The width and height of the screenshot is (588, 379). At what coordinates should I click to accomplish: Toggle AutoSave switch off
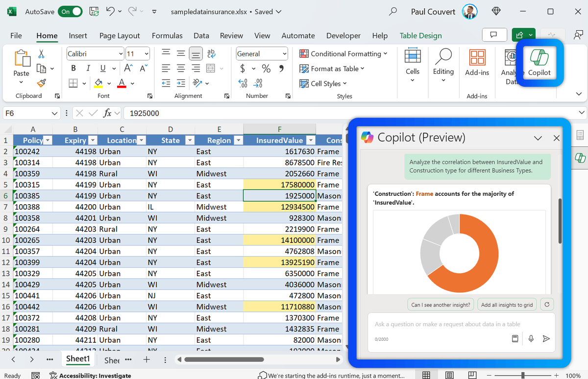pos(70,11)
